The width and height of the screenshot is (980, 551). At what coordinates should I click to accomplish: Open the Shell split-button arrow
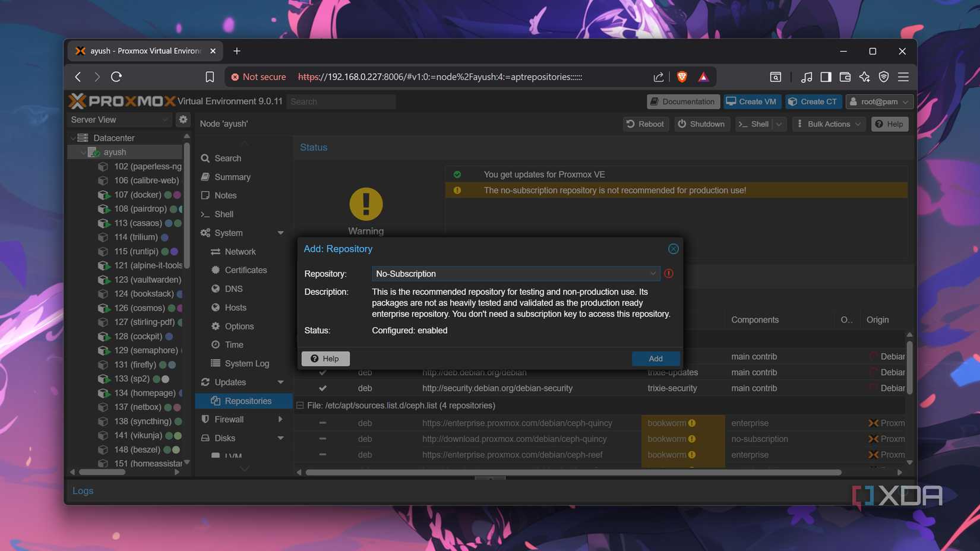[x=779, y=124]
